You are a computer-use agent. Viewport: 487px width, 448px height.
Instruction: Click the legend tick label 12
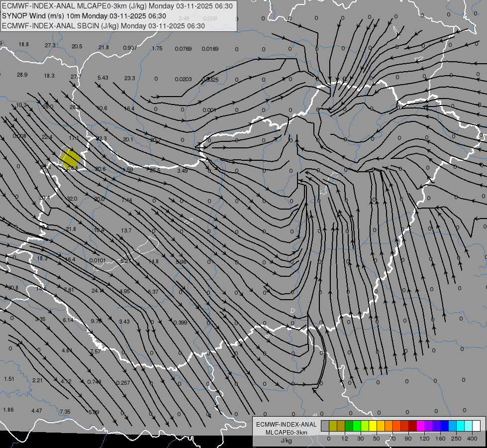344,439
